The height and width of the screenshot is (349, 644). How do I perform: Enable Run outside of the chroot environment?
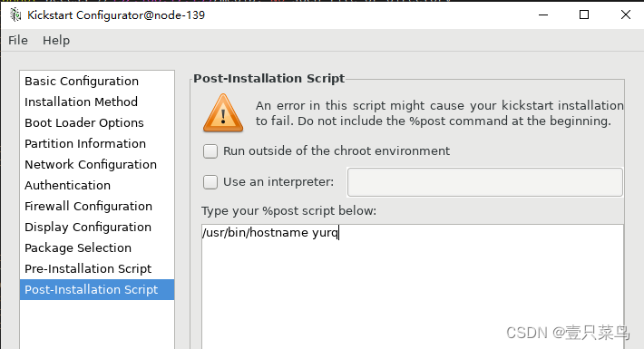click(210, 151)
